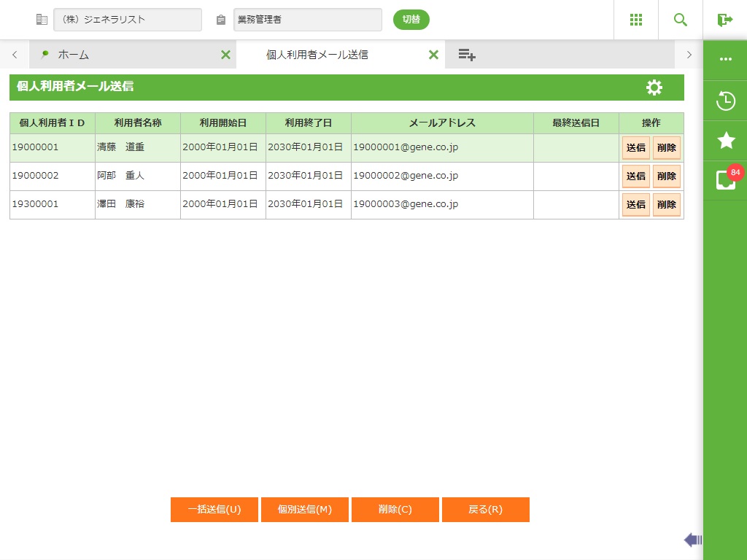
Task: Click the search magnifier icon
Action: pos(680,20)
